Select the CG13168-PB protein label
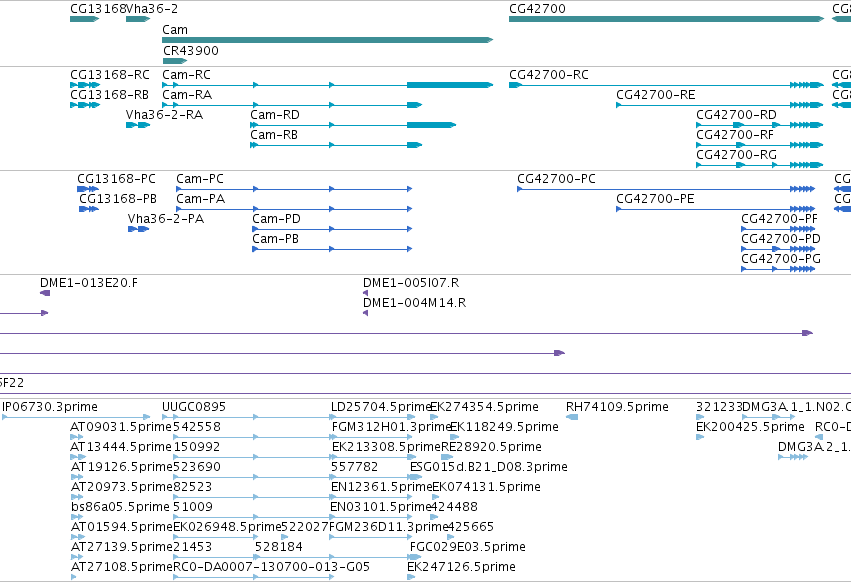851x582 pixels. point(118,199)
